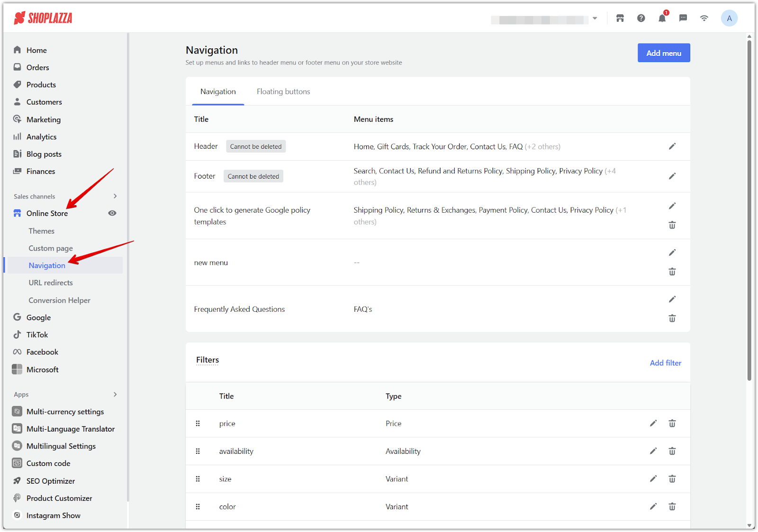Open the store selector dropdown arrow
This screenshot has height=532, width=758.
[595, 18]
